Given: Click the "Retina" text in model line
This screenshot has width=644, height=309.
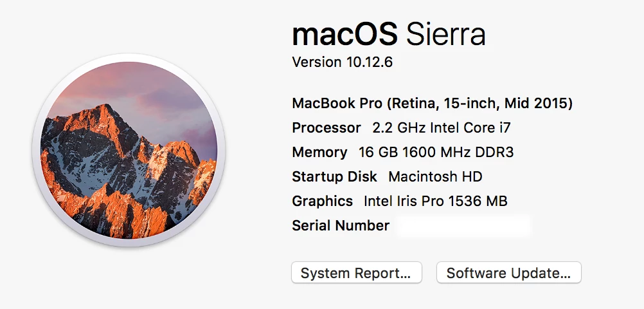Looking at the screenshot, I should point(413,103).
